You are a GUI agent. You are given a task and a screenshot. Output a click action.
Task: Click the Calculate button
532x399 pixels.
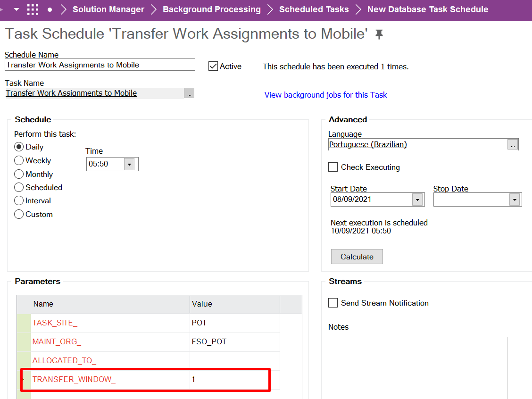click(x=357, y=257)
